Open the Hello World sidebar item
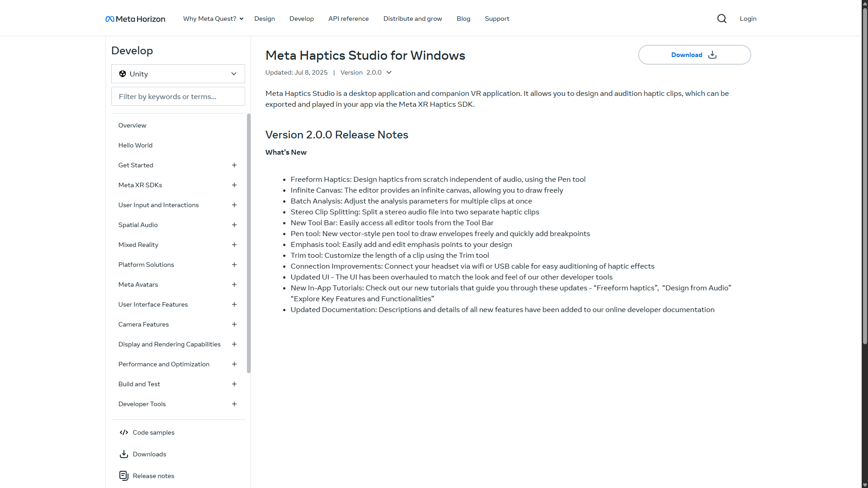 [x=136, y=145]
